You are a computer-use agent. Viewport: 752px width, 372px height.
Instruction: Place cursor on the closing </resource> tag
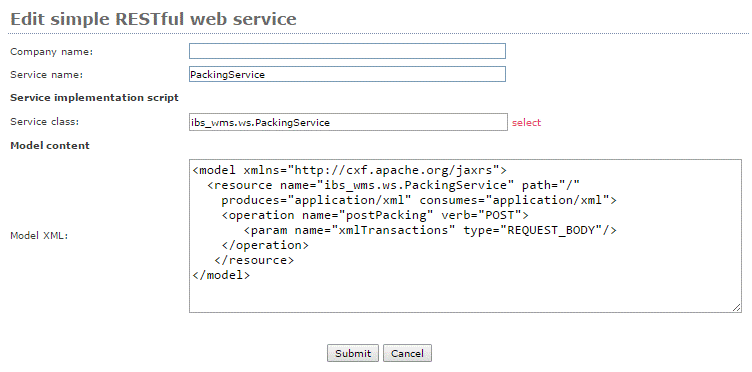(254, 260)
